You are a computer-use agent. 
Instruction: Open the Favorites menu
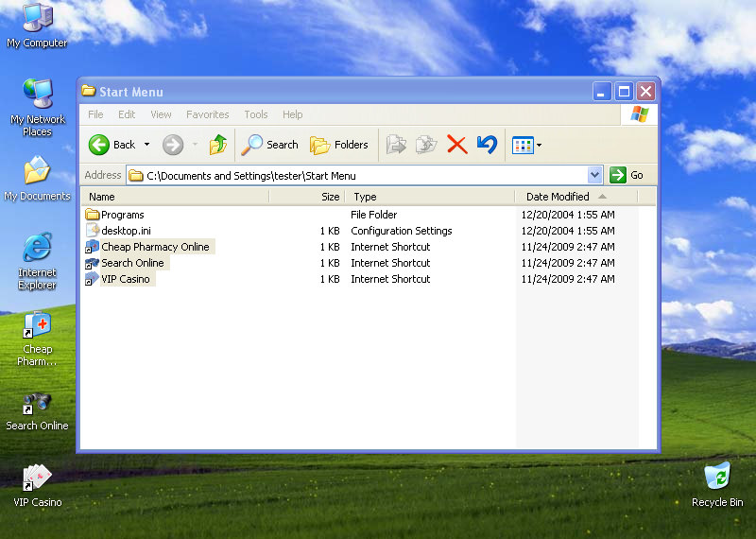click(207, 114)
